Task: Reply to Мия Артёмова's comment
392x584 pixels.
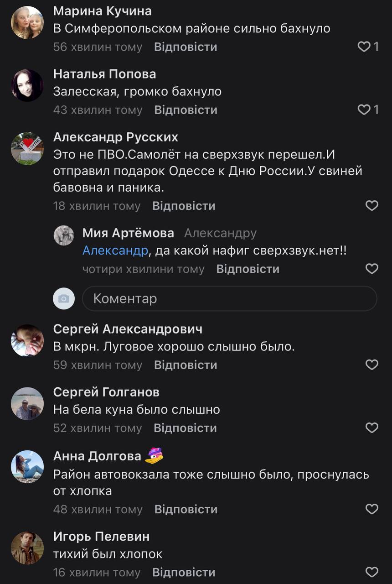Action: coord(248,269)
